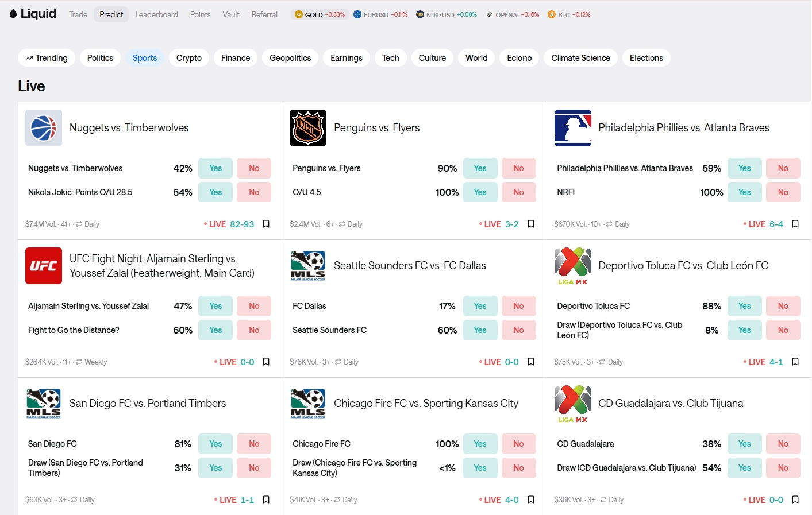
Task: Bookmark the Nuggets vs. Timberwolves market
Action: [x=266, y=224]
